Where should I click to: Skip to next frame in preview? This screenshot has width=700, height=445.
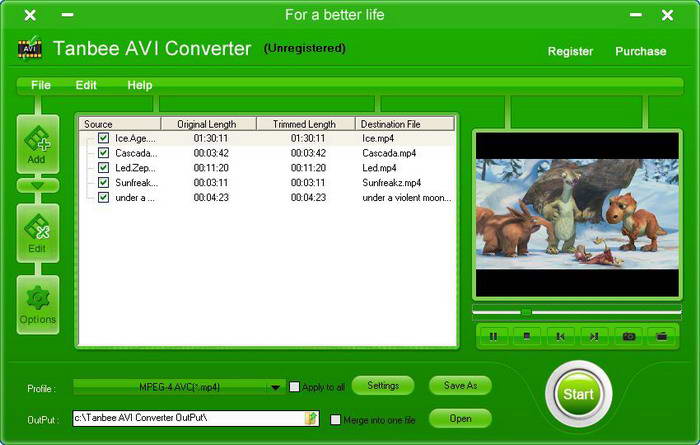click(594, 336)
